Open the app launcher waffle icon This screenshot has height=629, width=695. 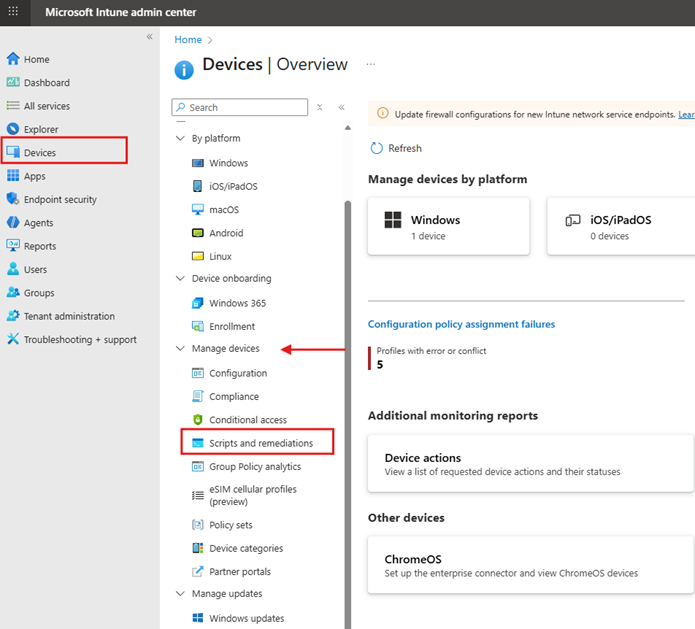(13, 12)
